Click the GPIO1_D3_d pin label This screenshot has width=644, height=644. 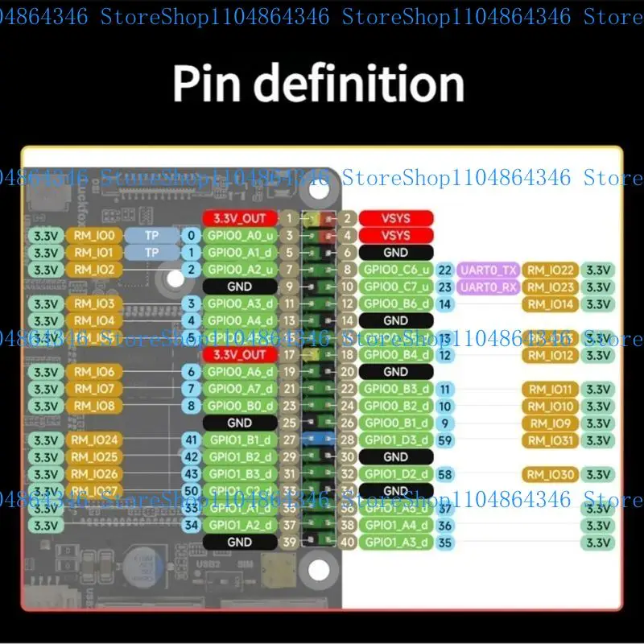(396, 440)
